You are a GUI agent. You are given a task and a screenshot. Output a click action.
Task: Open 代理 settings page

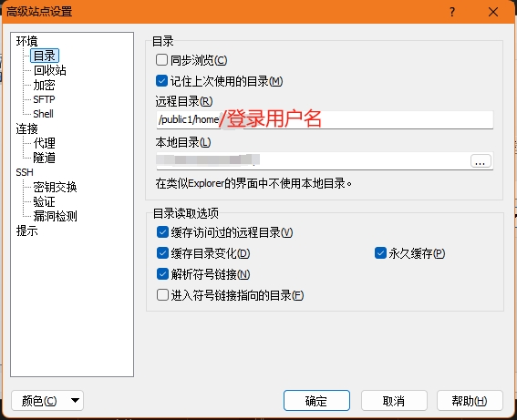(x=44, y=143)
